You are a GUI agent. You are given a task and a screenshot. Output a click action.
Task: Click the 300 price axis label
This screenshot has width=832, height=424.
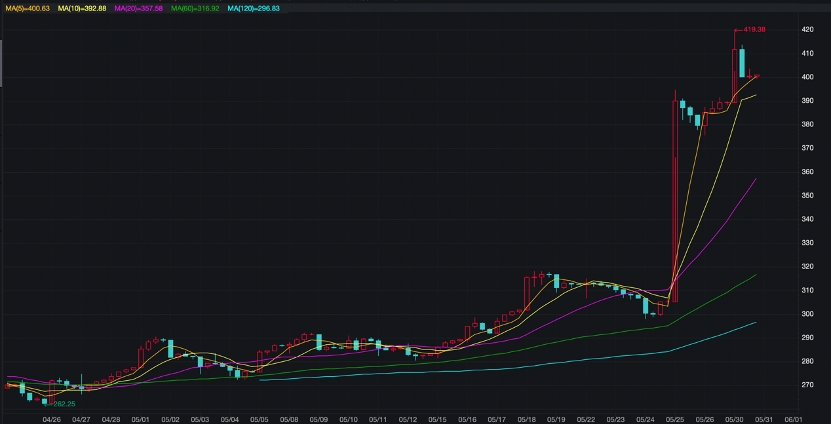click(x=808, y=314)
